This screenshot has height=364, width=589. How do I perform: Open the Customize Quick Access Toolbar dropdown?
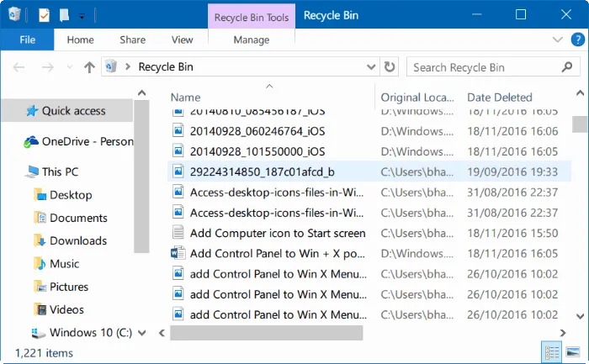82,16
